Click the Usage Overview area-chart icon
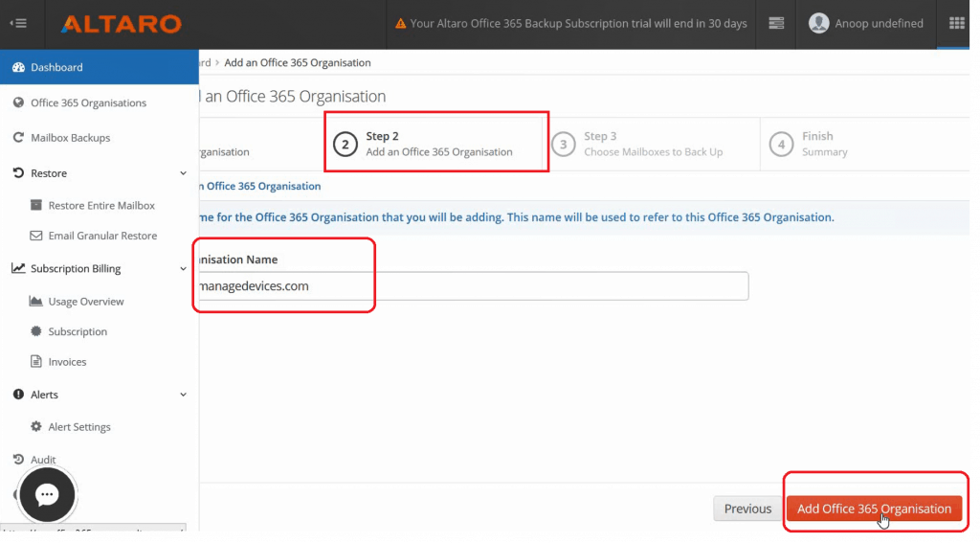This screenshot has width=980, height=543. pos(36,302)
